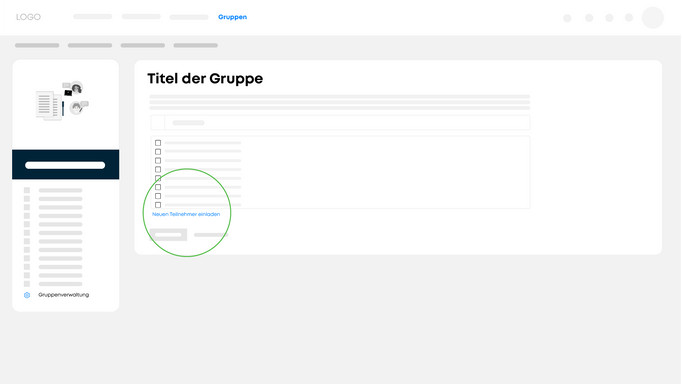This screenshot has height=384, width=682.
Task: Check the third checkbox in participant list
Action: pos(158,160)
